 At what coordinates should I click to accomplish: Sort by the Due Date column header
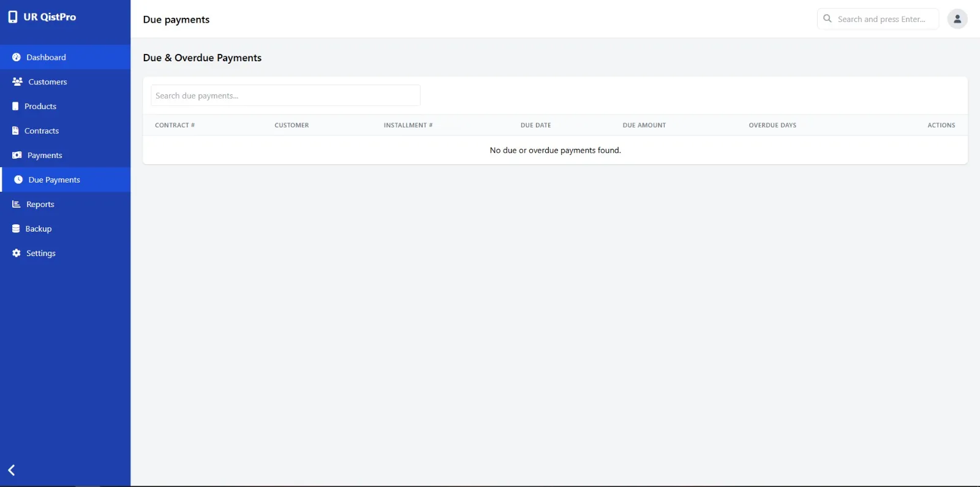point(535,125)
